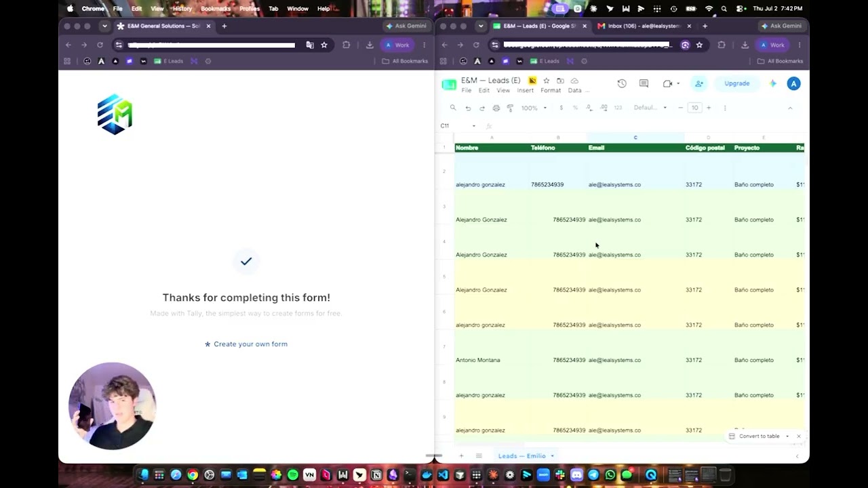
Task: Open the 123 more formats icon
Action: click(x=618, y=108)
